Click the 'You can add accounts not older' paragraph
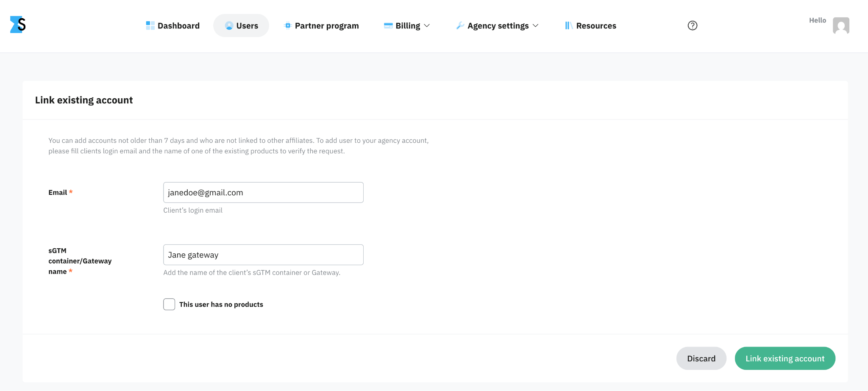The image size is (868, 391). point(239,146)
